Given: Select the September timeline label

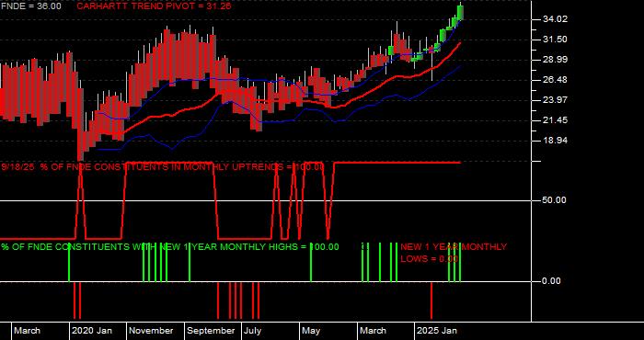Looking at the screenshot, I should point(211,331).
